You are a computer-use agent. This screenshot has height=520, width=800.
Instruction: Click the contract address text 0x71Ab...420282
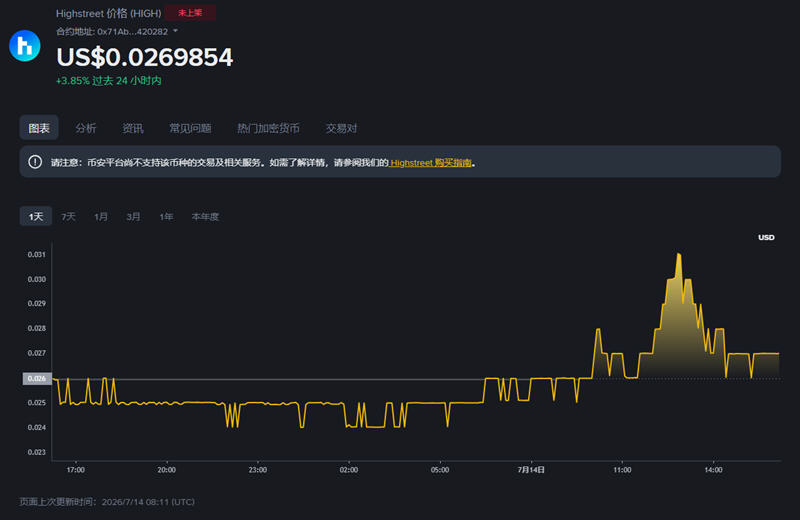tap(133, 32)
